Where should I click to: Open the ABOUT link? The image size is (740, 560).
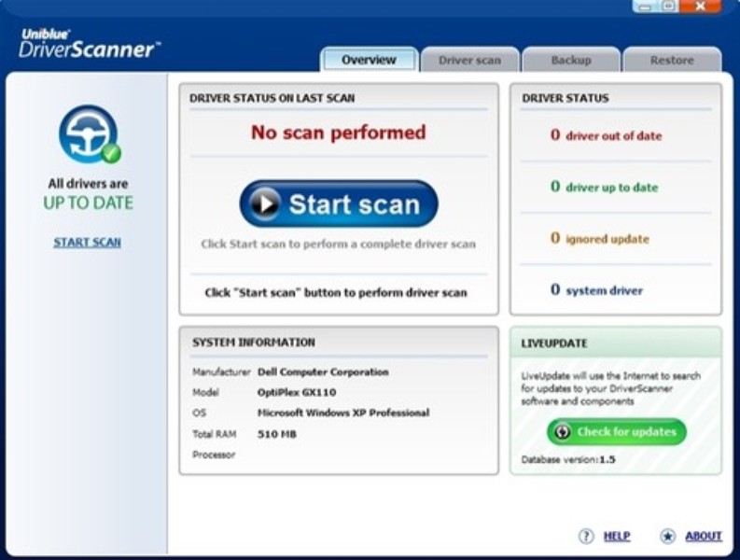point(704,536)
